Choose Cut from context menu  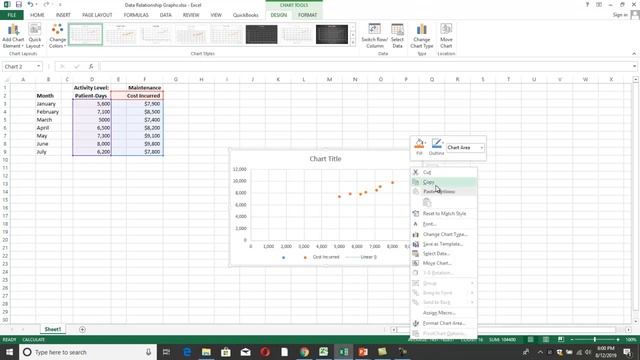point(444,172)
